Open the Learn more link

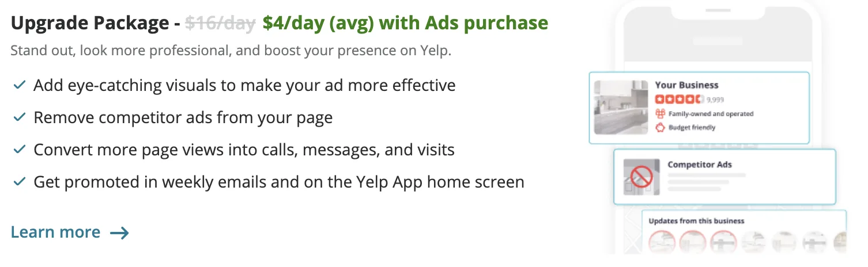(70, 232)
